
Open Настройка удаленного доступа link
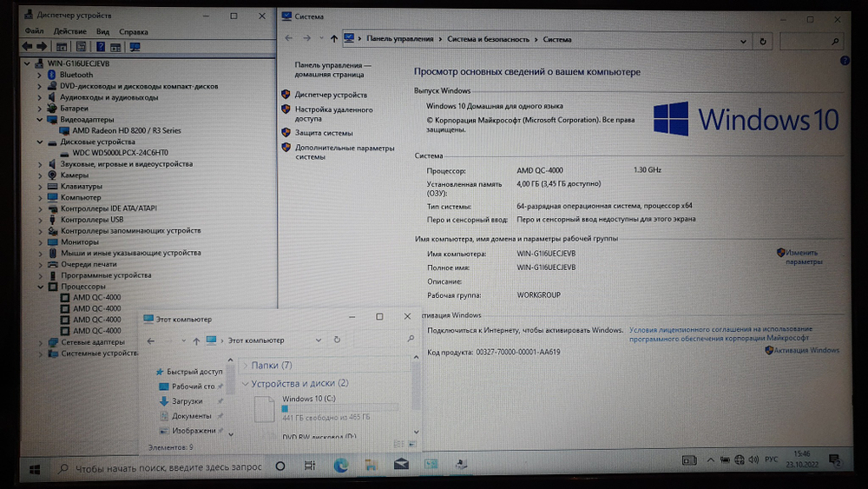click(x=333, y=114)
